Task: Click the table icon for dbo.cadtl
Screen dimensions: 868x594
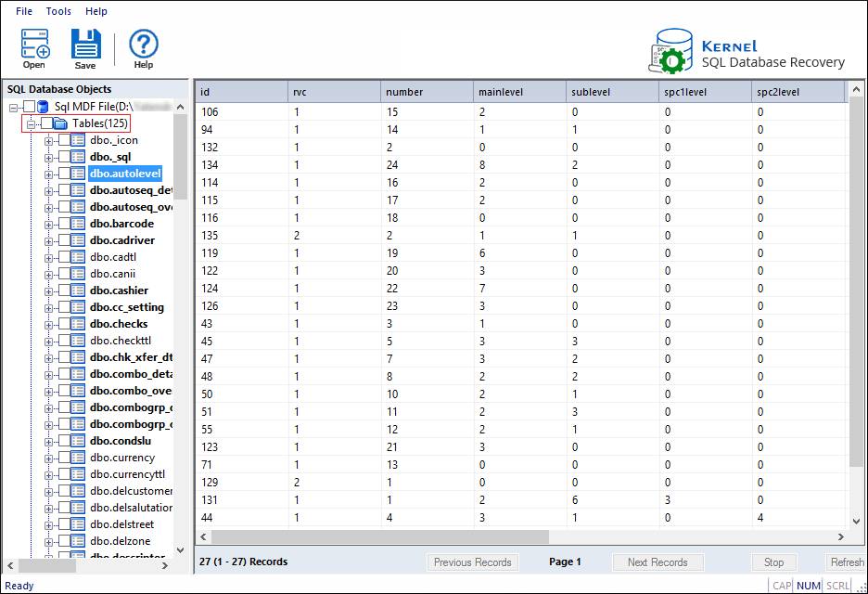Action: pos(78,257)
